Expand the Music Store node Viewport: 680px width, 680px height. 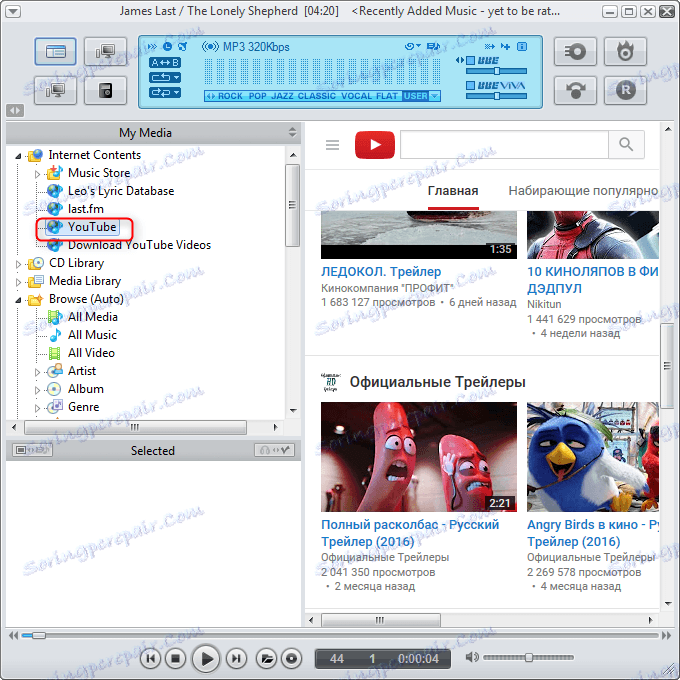(37, 174)
